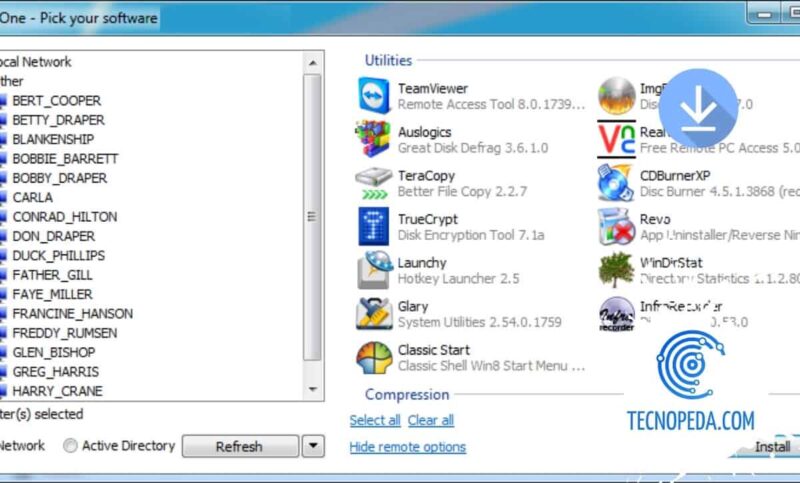Select the Revo uninstaller icon
The width and height of the screenshot is (800, 483).
(616, 226)
